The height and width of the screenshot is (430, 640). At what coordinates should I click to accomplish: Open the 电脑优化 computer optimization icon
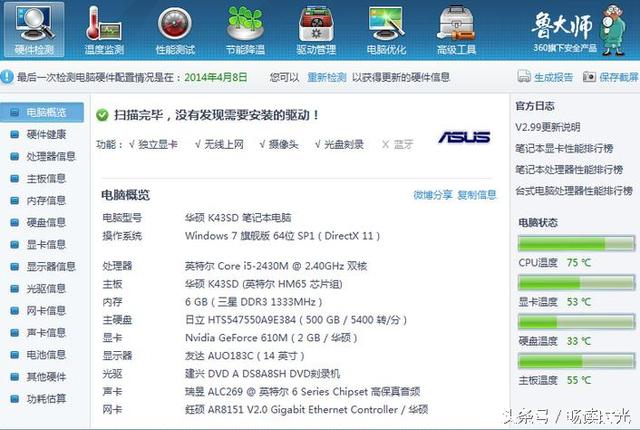[386, 28]
